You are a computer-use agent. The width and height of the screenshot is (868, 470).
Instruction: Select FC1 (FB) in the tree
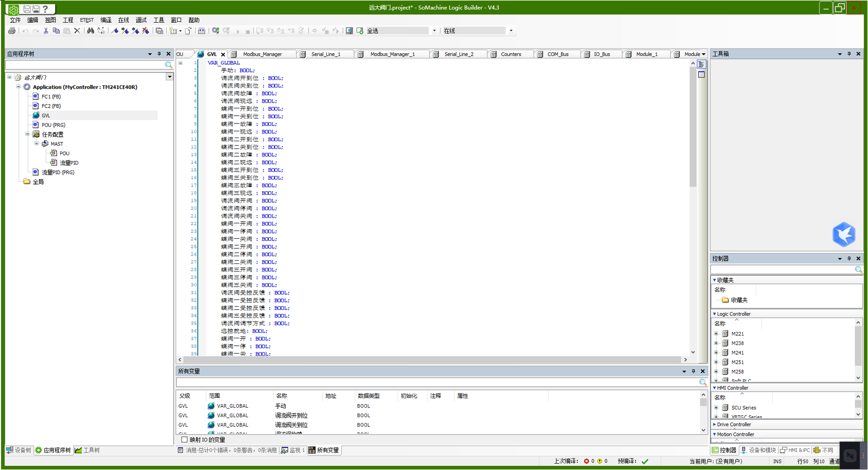click(51, 96)
